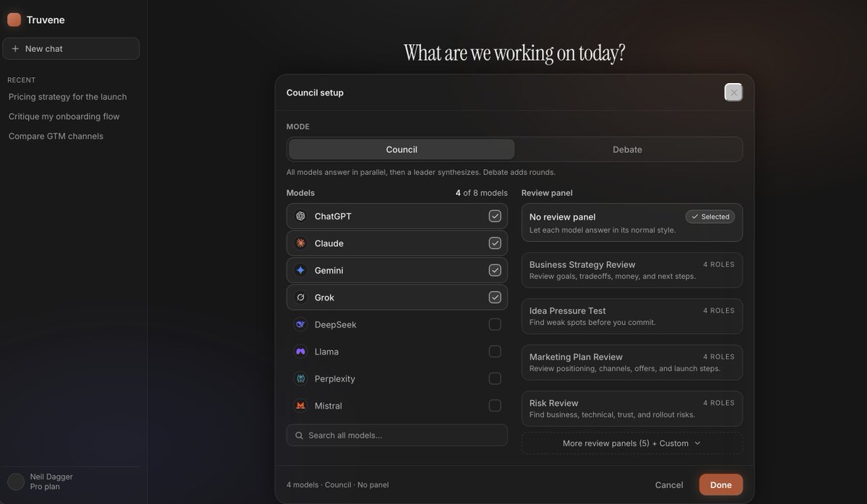Screen dimensions: 867x504
Task: Click the DeepSeek whale logo icon
Action: point(301,324)
